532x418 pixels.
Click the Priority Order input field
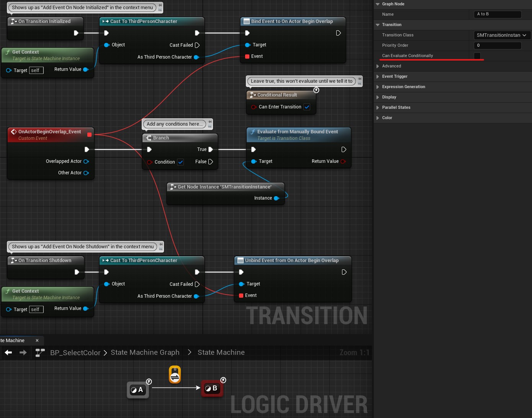[x=497, y=46]
